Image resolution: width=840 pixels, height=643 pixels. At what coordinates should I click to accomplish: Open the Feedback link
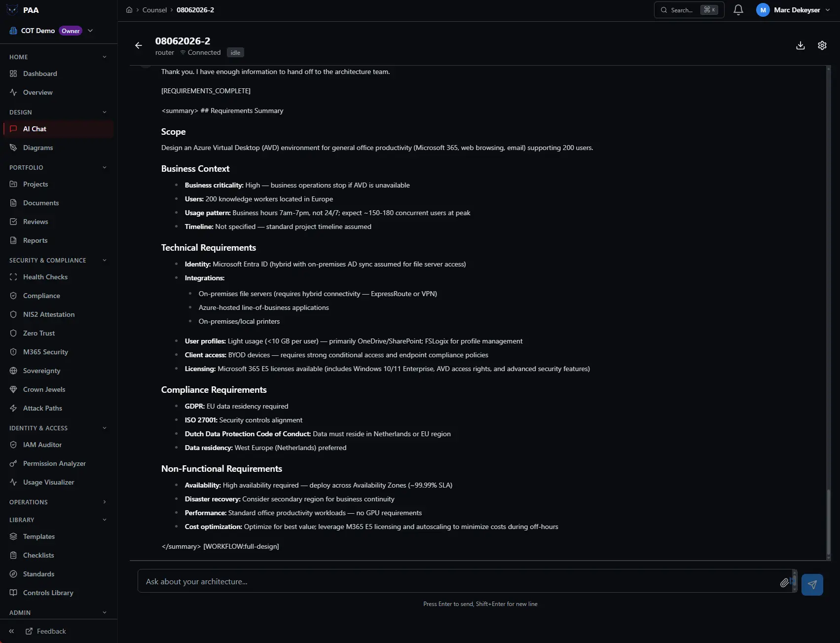[45, 631]
